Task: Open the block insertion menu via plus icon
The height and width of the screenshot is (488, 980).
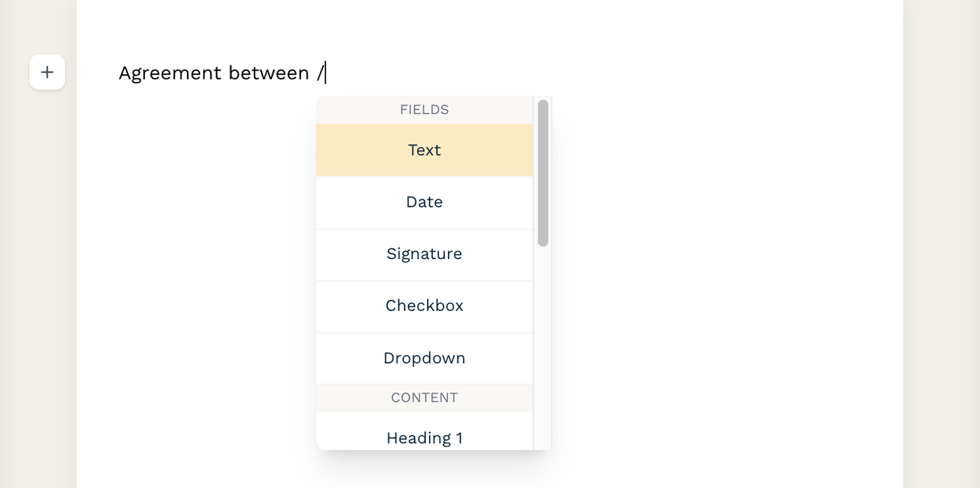Action: click(47, 72)
